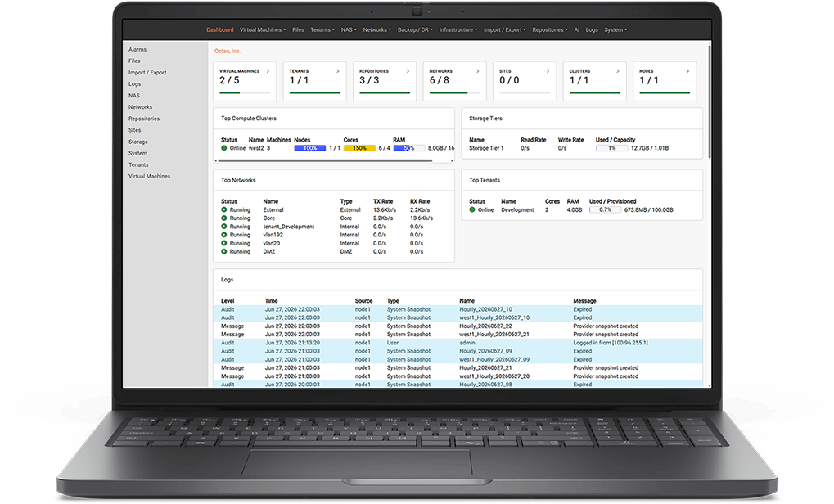Select Networks in the sidebar
The width and height of the screenshot is (834, 504).
click(140, 107)
